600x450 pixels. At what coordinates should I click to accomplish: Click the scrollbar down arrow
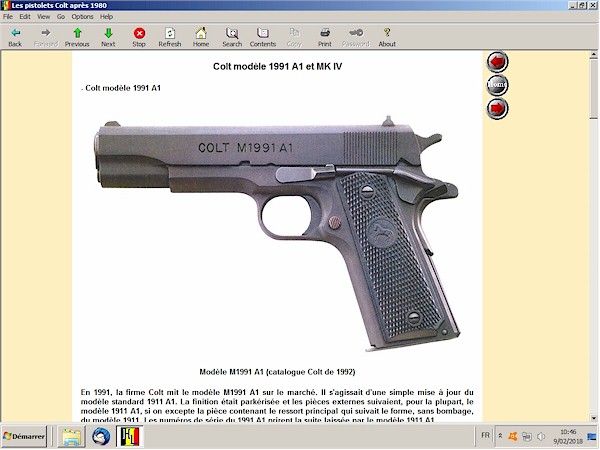[x=593, y=418]
